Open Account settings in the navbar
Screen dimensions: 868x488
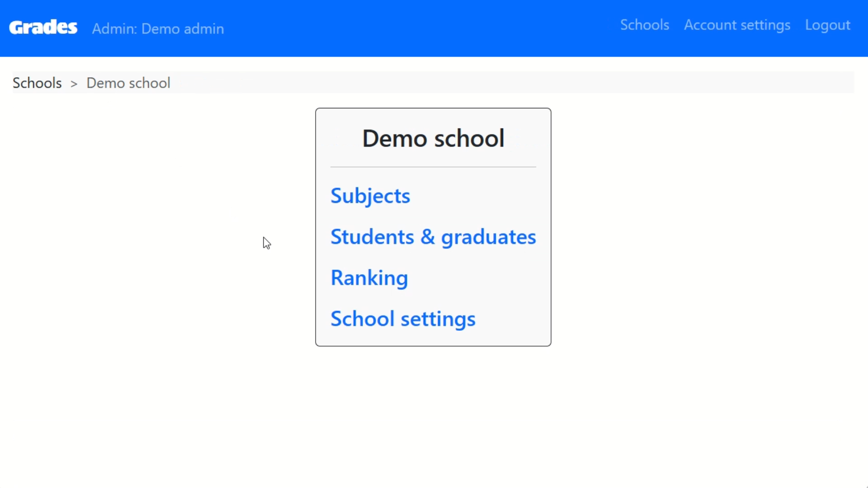coord(737,25)
